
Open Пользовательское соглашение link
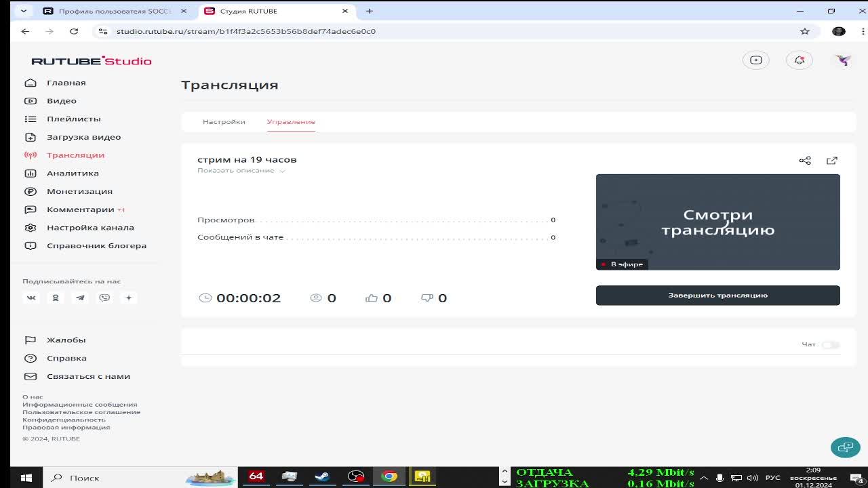coord(81,412)
